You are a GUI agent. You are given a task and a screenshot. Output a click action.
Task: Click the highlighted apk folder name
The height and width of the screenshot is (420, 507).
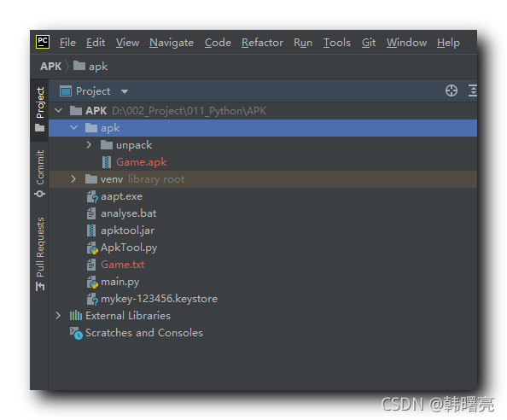pyautogui.click(x=110, y=128)
